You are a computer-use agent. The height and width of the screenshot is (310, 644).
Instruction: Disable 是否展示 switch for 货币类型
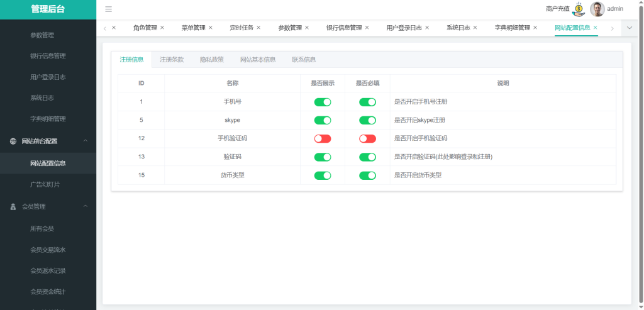pyautogui.click(x=323, y=175)
